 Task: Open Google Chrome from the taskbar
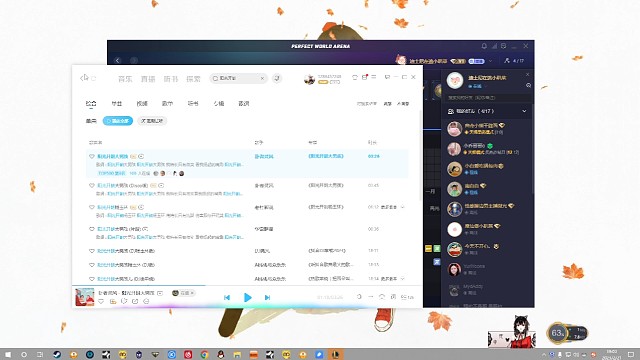[x=204, y=354]
